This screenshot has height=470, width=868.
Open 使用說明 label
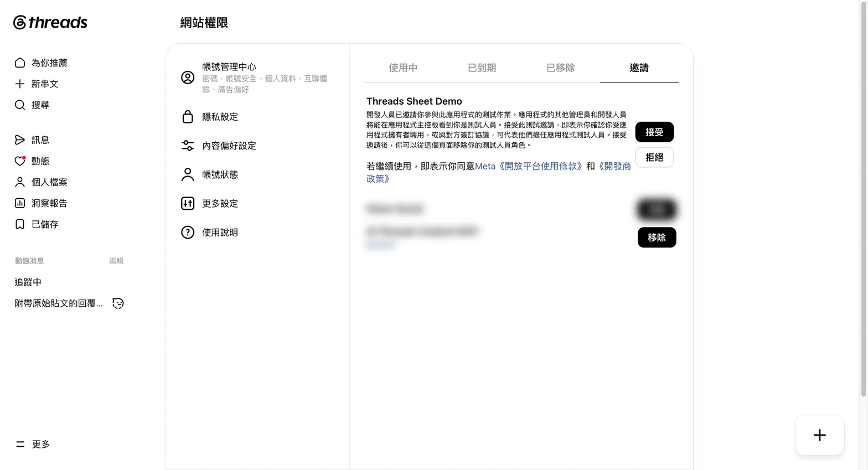[220, 233]
